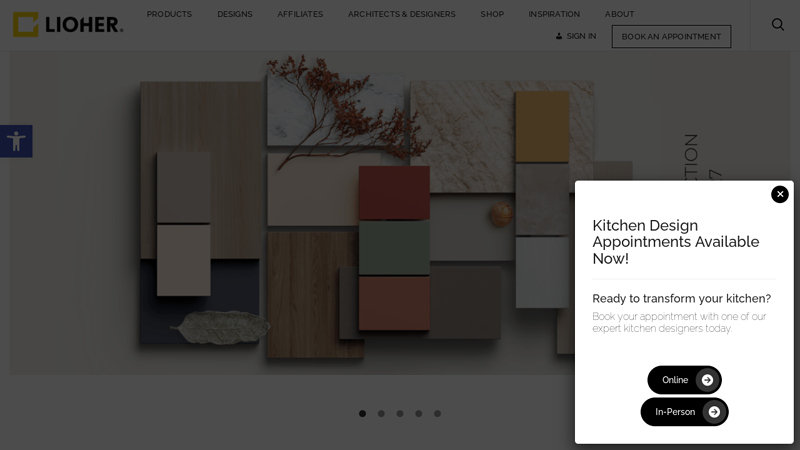Go to the Affiliates page
Viewport: 800px width, 450px height.
(x=300, y=14)
